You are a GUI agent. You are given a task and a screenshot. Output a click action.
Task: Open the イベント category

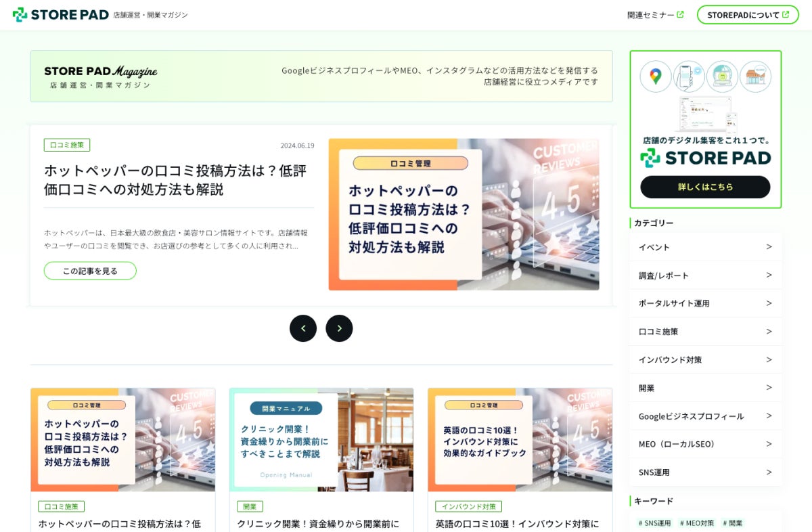(x=705, y=247)
